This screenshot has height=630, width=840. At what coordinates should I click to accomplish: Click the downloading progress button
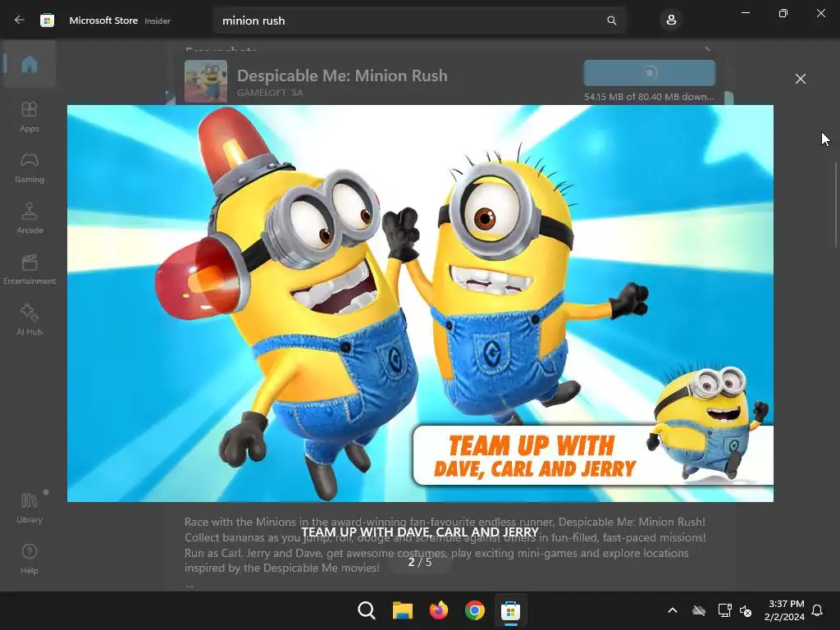tap(650, 73)
